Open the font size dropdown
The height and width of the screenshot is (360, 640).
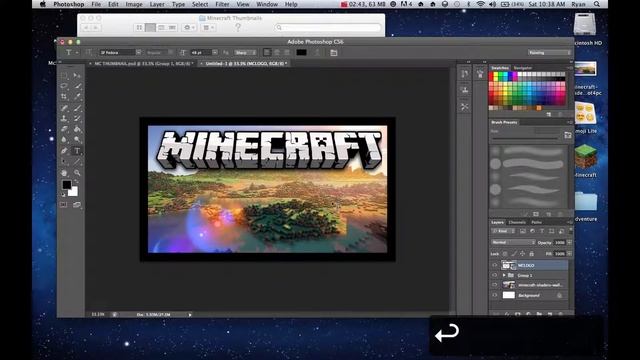point(215,53)
